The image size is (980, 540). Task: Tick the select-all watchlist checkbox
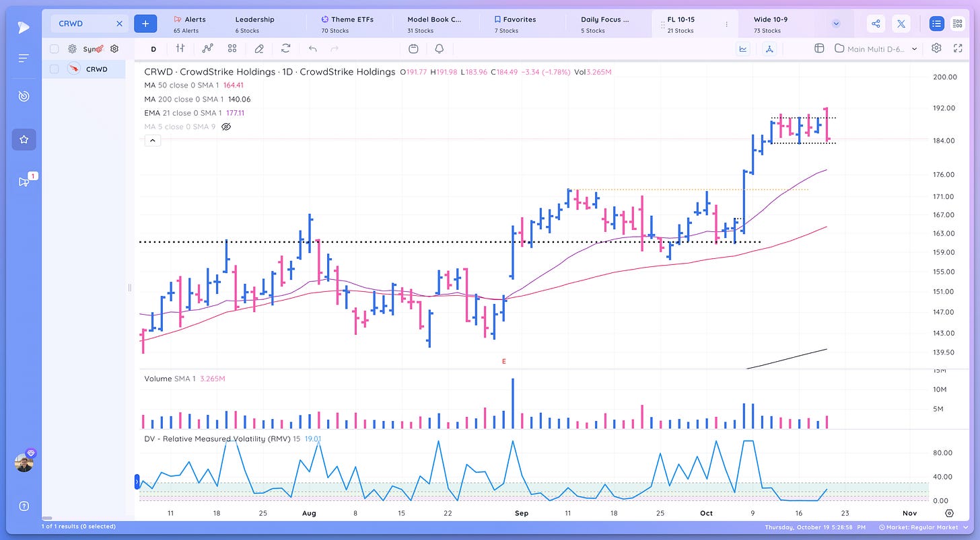click(54, 48)
